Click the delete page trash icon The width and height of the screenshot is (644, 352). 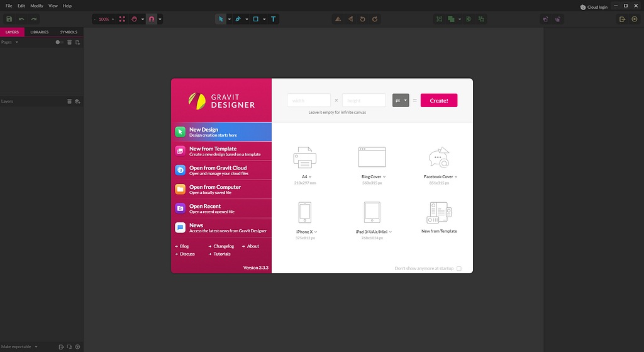[69, 42]
